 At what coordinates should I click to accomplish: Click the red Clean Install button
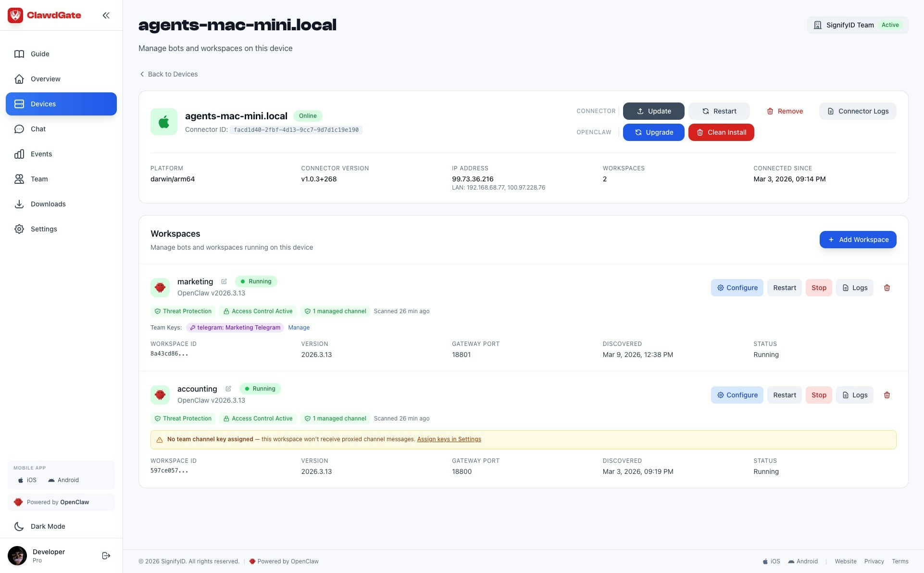click(x=721, y=132)
